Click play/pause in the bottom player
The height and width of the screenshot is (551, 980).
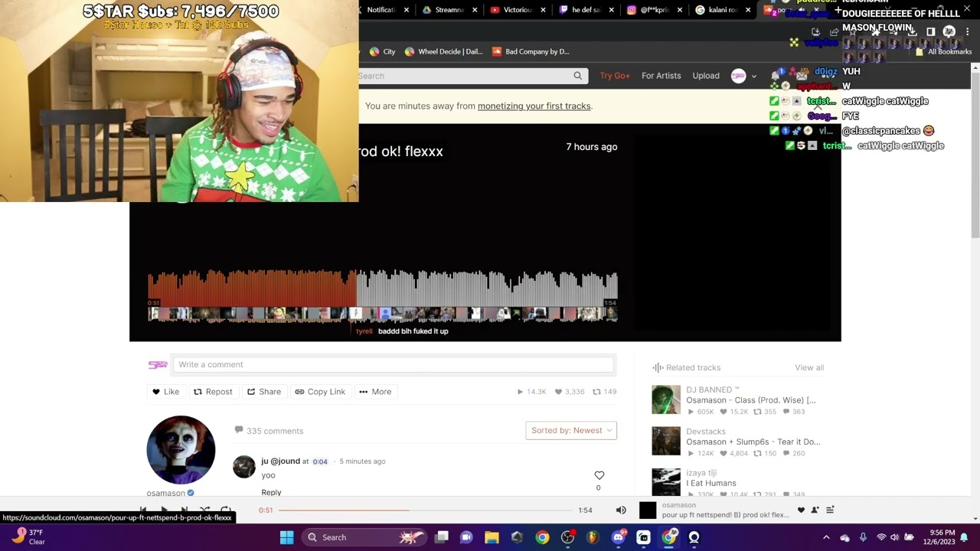(164, 510)
